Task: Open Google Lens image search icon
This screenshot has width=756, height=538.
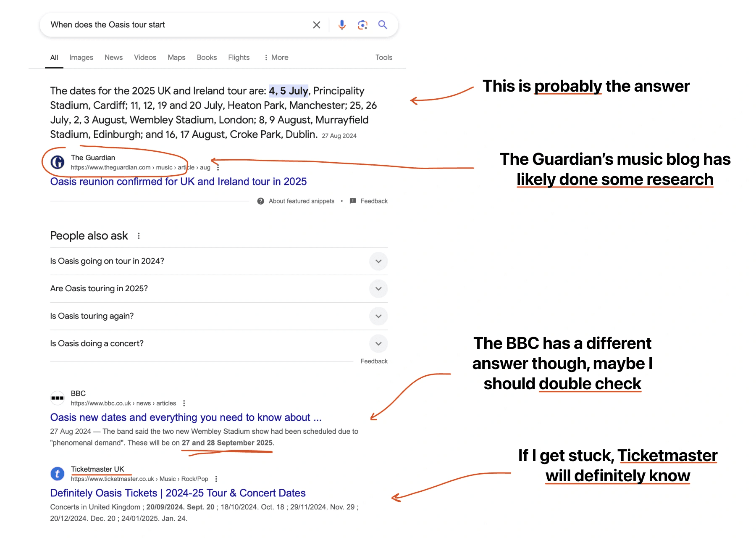Action: tap(362, 25)
